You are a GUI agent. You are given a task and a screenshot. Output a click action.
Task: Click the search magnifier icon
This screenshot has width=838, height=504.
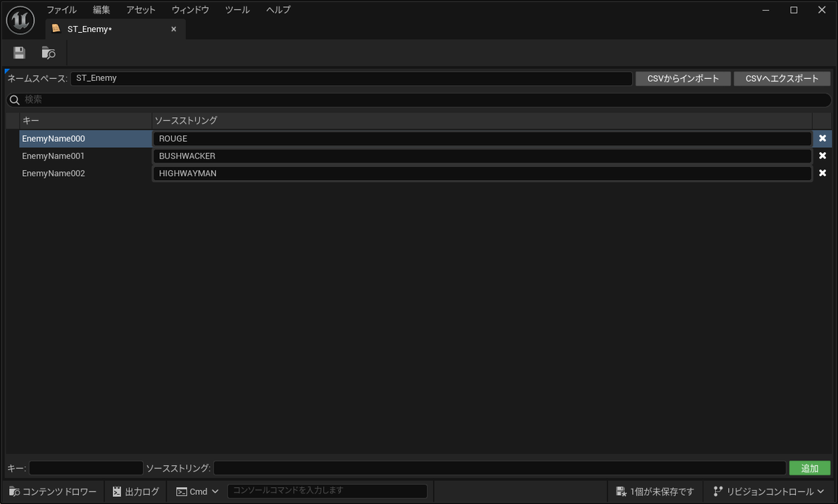[14, 100]
